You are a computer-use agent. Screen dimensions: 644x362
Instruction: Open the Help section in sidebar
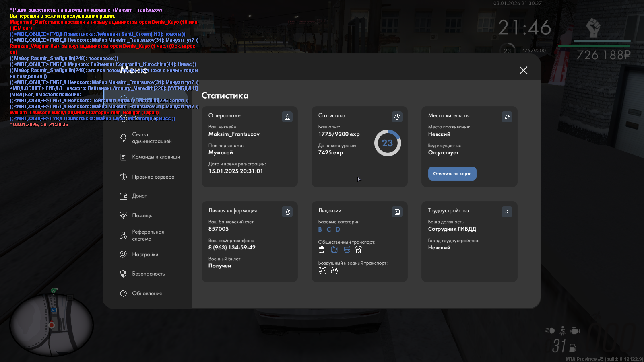pyautogui.click(x=142, y=216)
